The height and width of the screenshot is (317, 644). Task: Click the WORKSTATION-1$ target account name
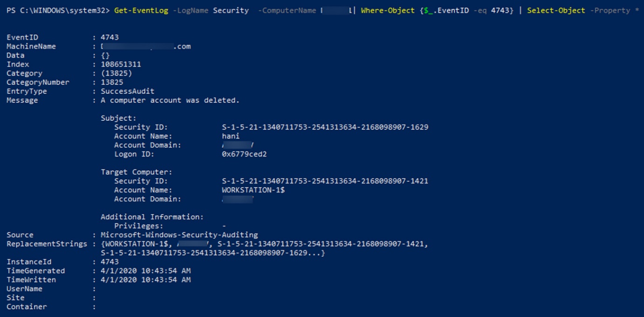[253, 190]
